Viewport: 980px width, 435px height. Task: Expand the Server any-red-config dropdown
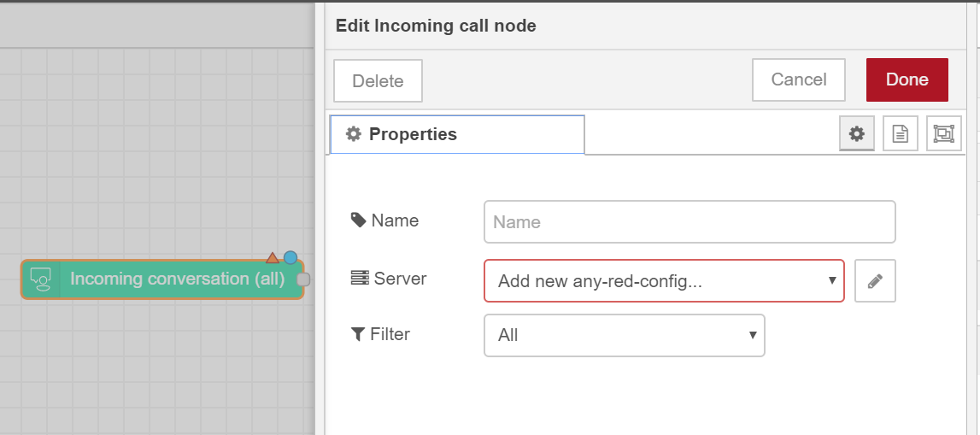coord(665,280)
